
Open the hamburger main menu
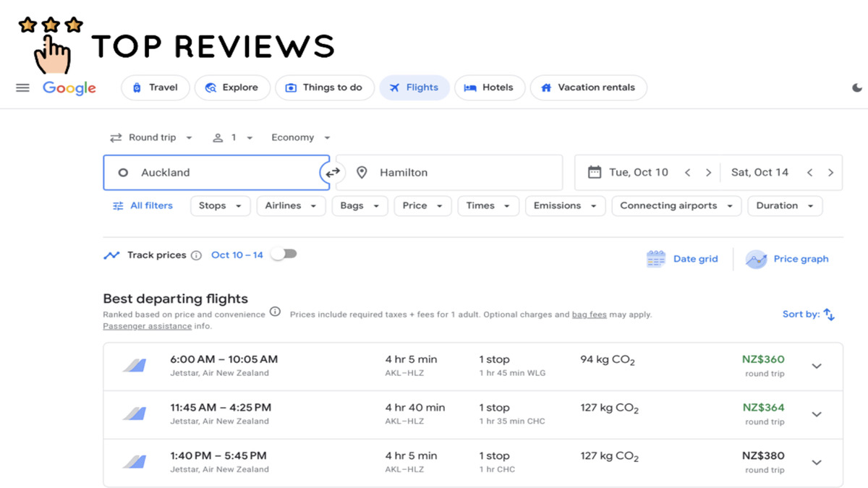(x=22, y=87)
